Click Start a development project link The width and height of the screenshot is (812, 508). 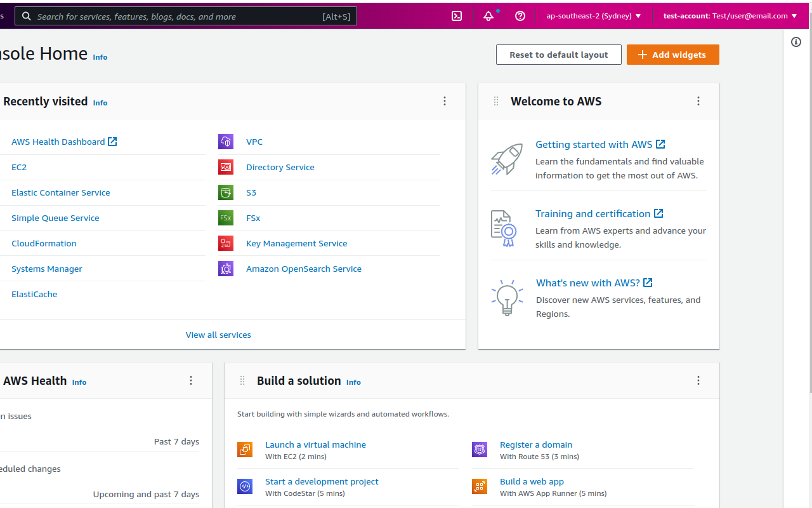[322, 481]
